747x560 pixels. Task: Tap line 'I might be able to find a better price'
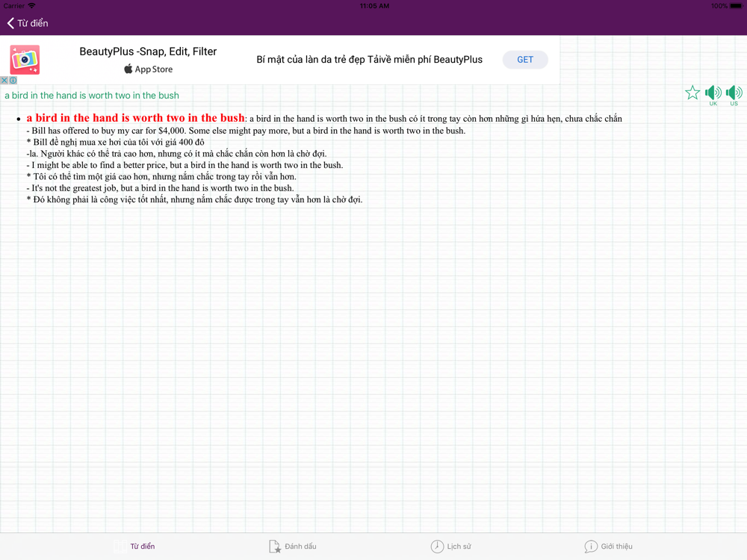click(185, 165)
